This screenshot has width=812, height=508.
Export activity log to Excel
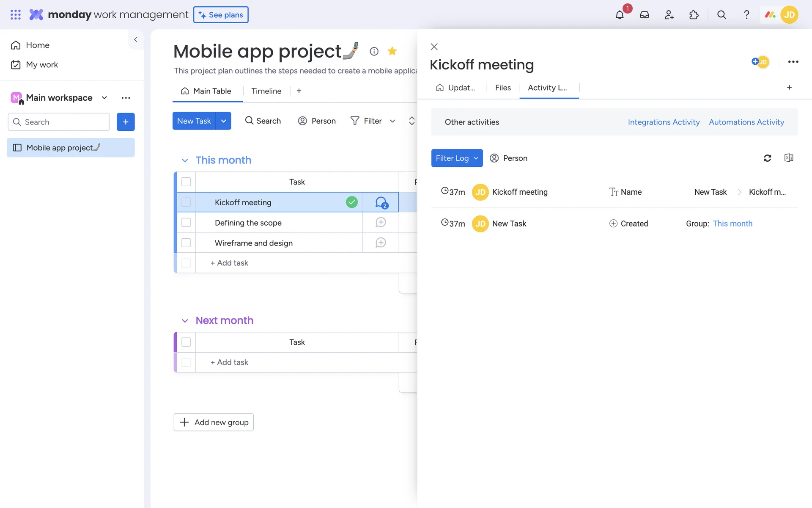(x=789, y=158)
